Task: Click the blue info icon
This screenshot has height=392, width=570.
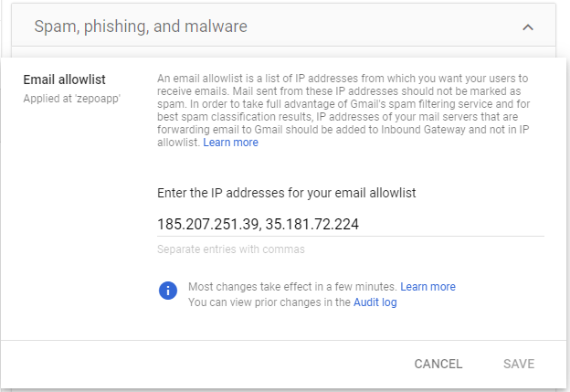Action: pos(167,291)
